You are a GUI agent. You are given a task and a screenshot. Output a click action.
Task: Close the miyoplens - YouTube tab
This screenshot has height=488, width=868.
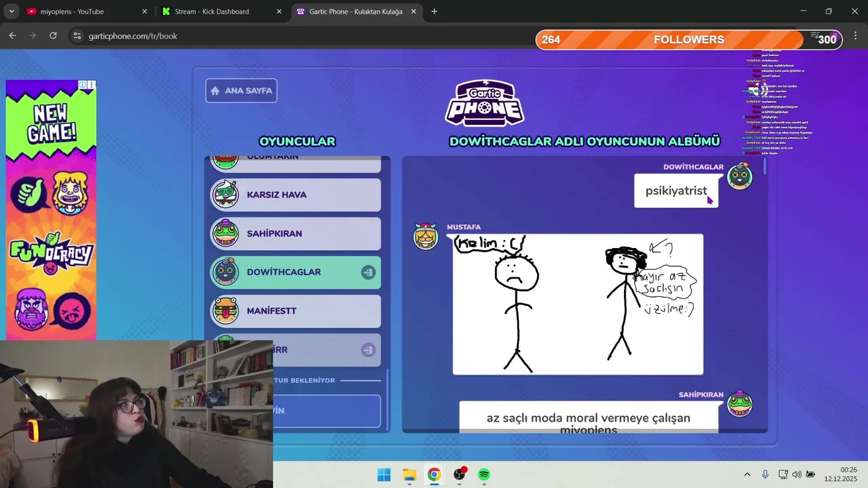pos(144,12)
